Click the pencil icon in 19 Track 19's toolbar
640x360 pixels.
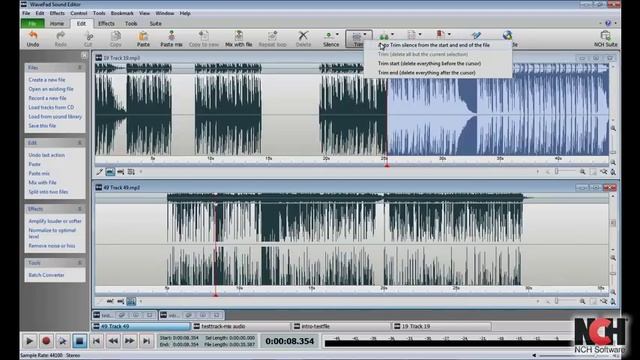pos(100,172)
